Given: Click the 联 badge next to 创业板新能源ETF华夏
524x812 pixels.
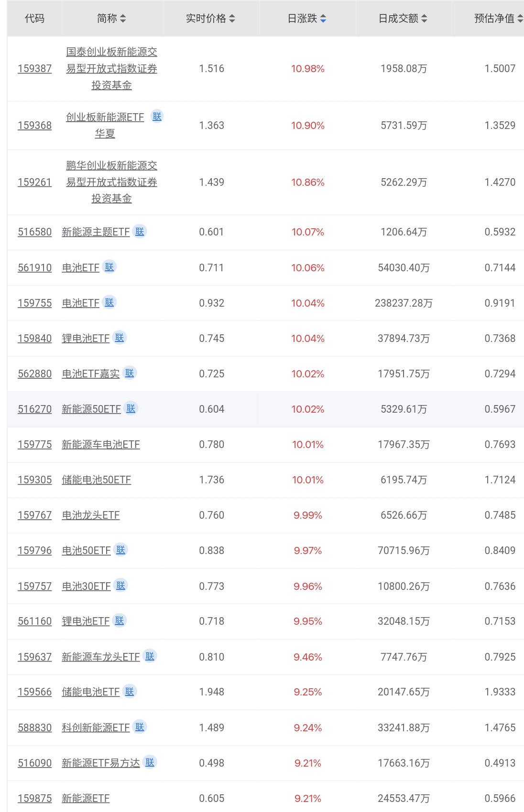Looking at the screenshot, I should coord(157,117).
